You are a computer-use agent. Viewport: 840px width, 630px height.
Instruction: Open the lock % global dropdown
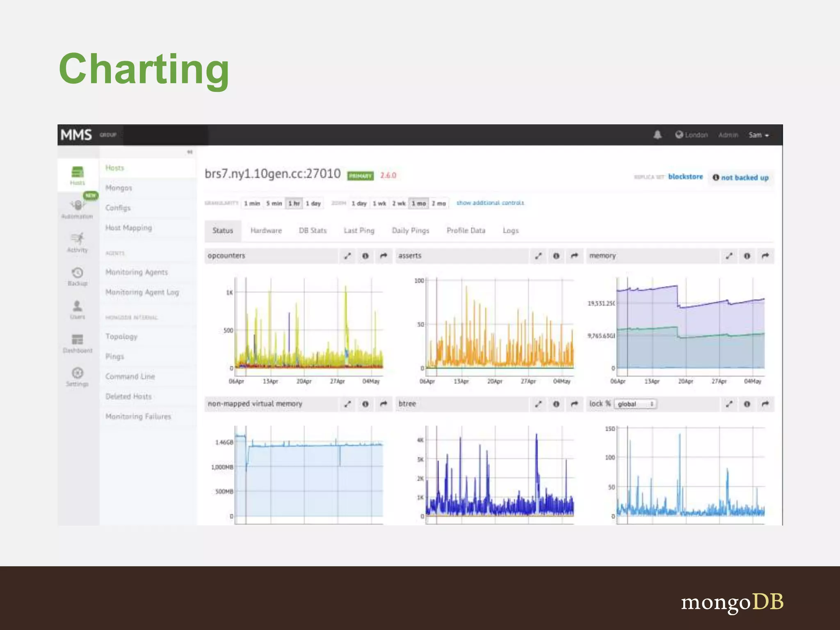coord(635,404)
